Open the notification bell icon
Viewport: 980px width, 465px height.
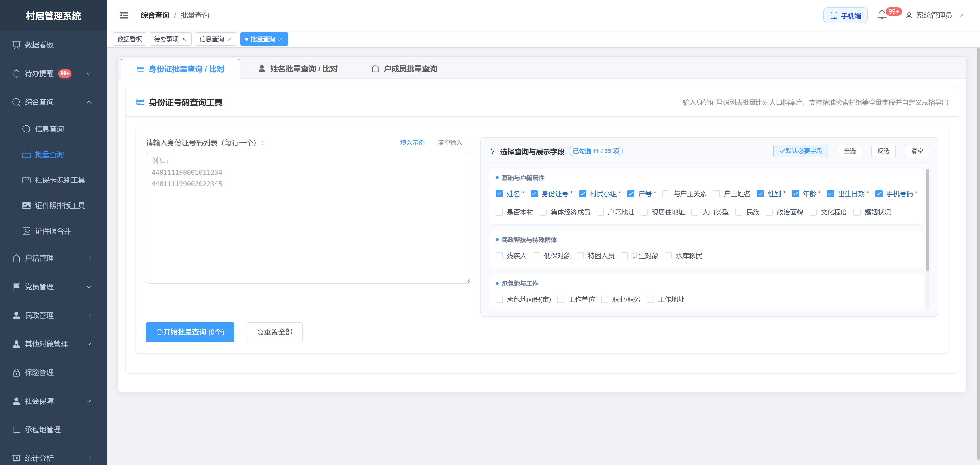(x=881, y=15)
